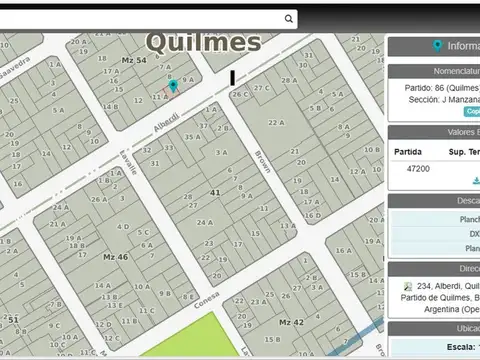Screen dimensions: 480x360
Task: Click block number 41 on the map
Action: coord(215,192)
